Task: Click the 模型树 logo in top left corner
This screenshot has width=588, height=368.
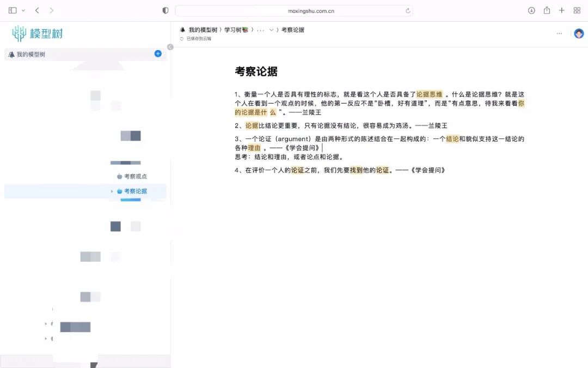Action: point(38,33)
